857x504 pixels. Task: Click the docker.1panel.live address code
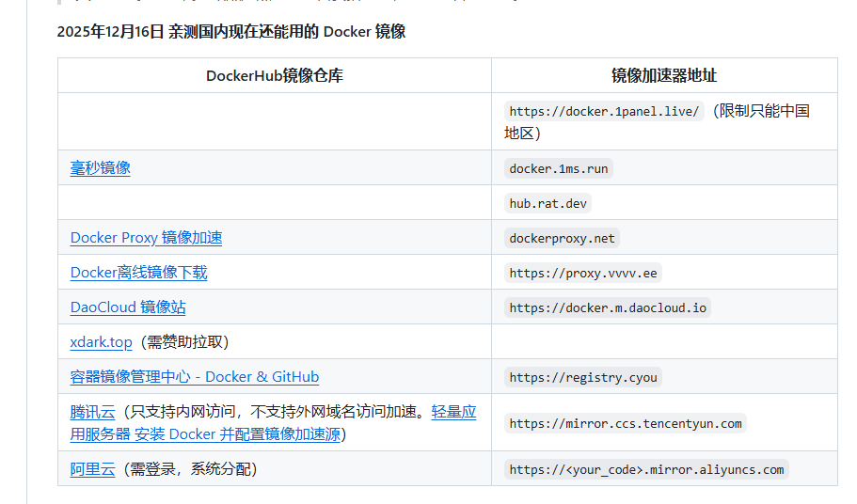pos(604,111)
